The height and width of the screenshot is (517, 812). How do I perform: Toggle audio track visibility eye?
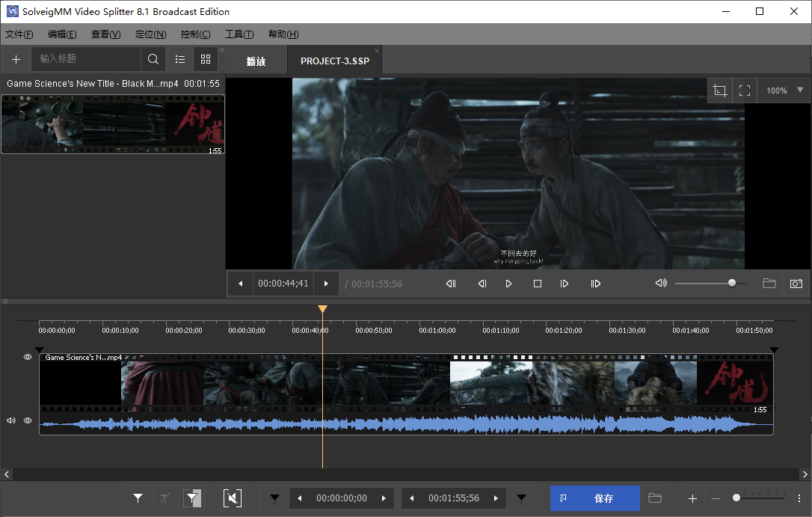pyautogui.click(x=28, y=420)
